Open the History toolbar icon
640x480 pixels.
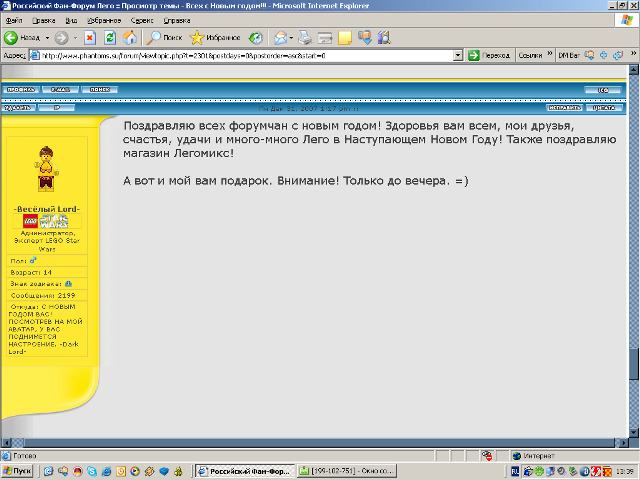[x=256, y=38]
